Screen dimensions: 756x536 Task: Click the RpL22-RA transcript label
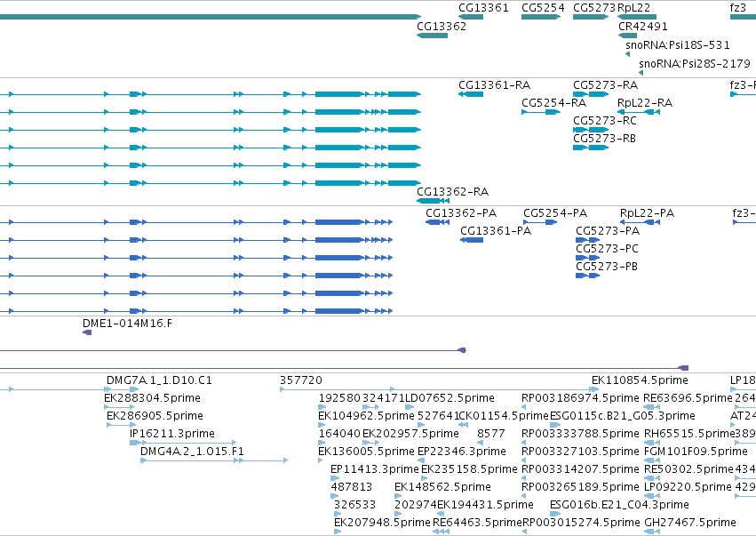pyautogui.click(x=645, y=103)
